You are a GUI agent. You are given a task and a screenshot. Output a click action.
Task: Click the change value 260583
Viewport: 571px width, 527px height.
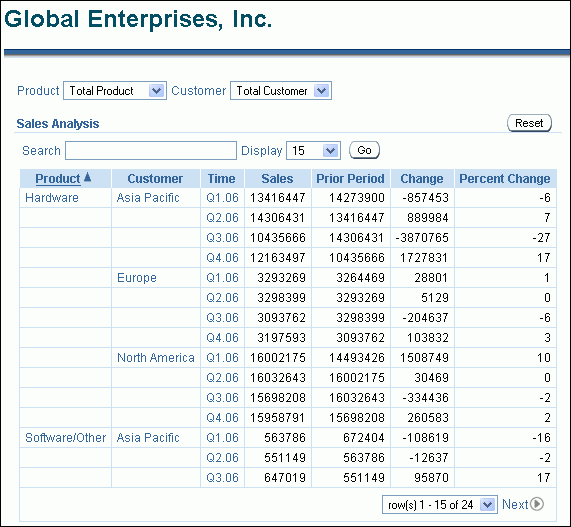click(428, 417)
